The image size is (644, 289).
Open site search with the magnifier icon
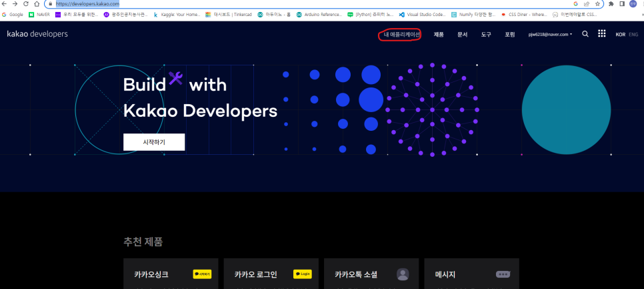click(x=585, y=34)
